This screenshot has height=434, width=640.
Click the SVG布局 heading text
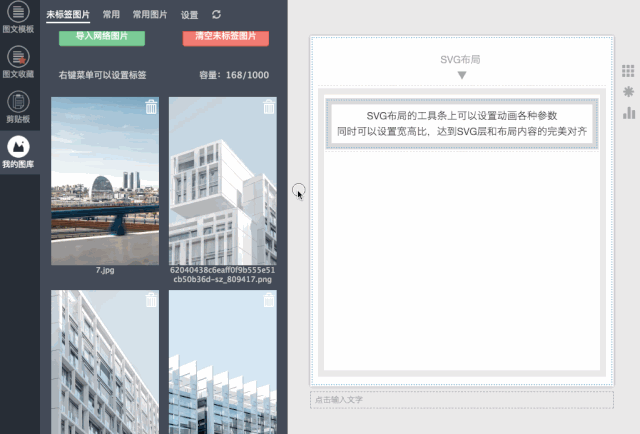(460, 60)
